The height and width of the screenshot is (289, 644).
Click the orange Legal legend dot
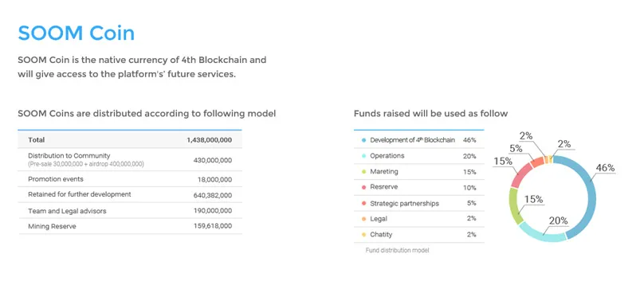pyautogui.click(x=363, y=219)
